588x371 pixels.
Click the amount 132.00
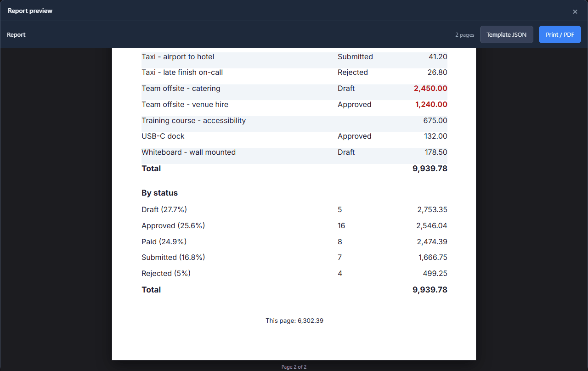pos(435,136)
